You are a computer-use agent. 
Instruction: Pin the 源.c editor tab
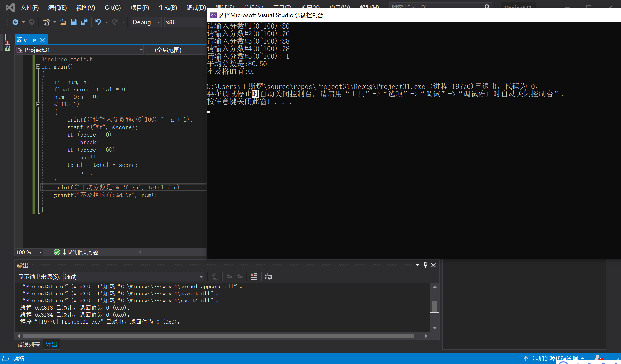[x=34, y=40]
